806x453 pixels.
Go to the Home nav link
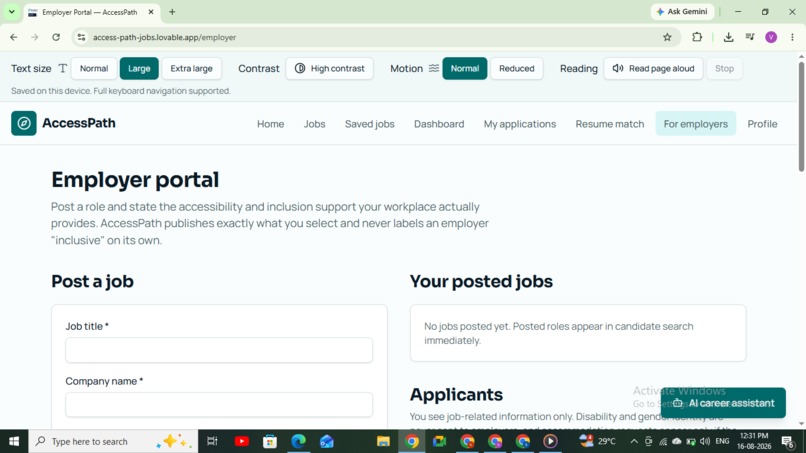tap(270, 124)
